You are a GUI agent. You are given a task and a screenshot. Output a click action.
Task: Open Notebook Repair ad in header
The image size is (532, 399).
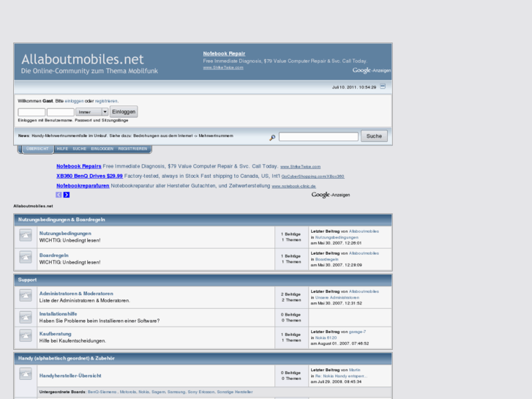click(x=224, y=53)
